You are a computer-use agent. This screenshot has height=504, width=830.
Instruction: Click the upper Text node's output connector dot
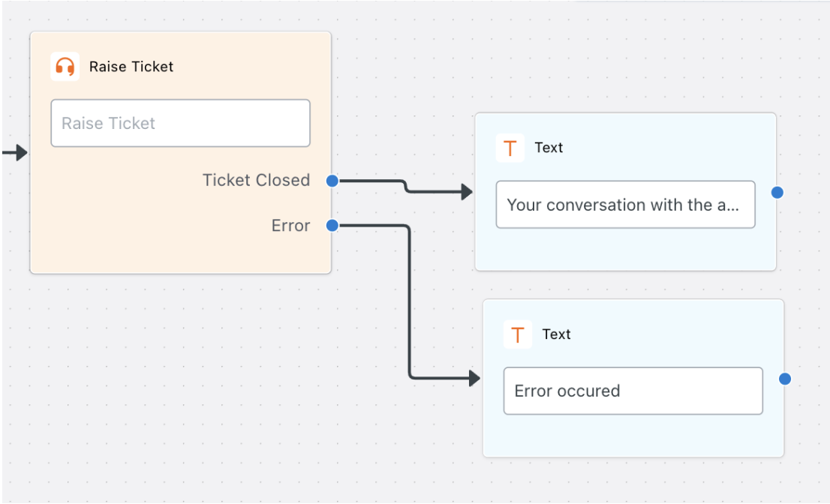777,193
